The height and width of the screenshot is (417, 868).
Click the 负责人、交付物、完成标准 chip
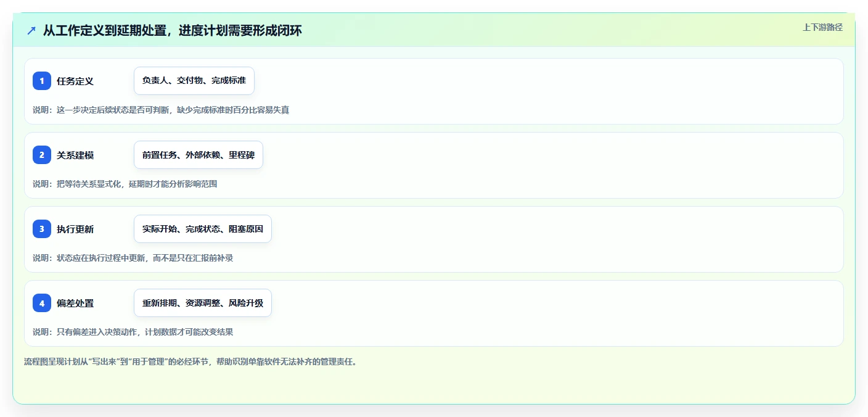click(194, 81)
